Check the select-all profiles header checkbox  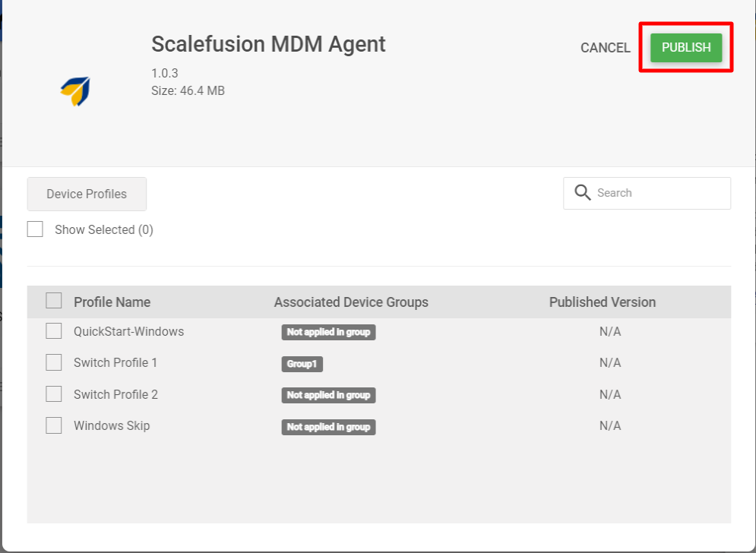coord(53,300)
